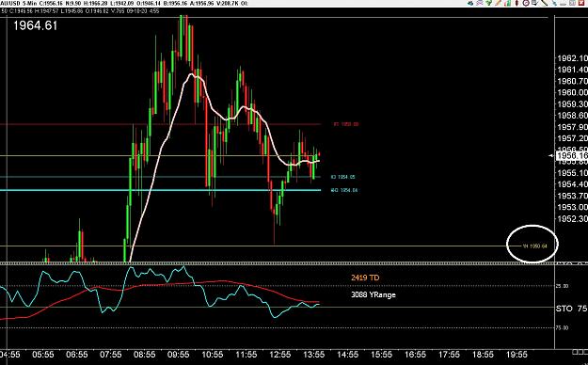Select the black diagonal line tool
The width and height of the screenshot is (588, 365).
[545, 3]
